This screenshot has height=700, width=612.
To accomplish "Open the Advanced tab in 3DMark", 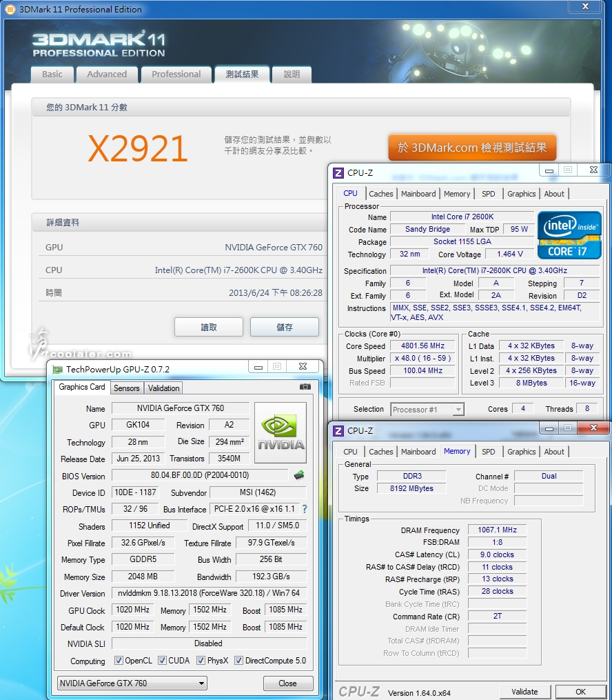I will tap(107, 74).
